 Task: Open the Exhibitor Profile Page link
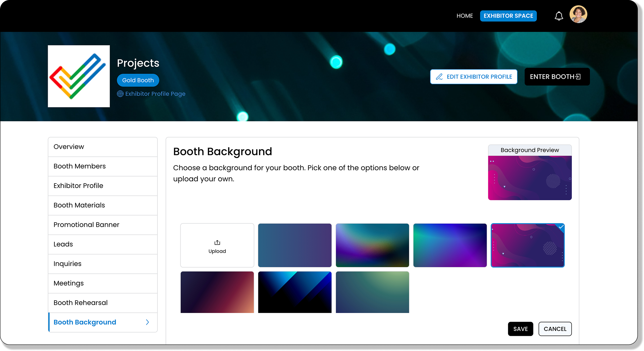pos(155,94)
